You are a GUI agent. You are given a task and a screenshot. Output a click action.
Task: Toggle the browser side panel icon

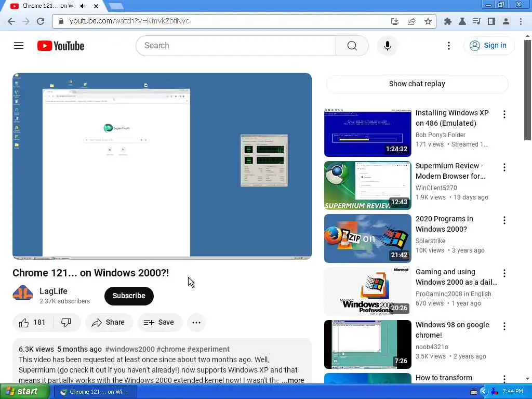tap(491, 21)
